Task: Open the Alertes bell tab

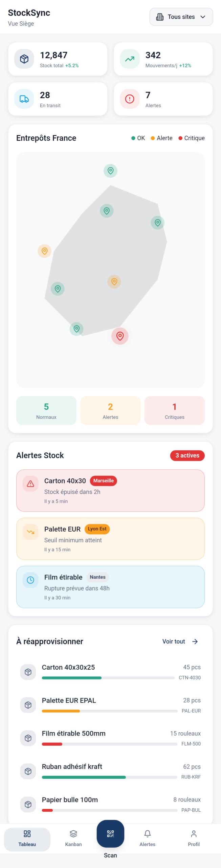Action: tap(147, 838)
